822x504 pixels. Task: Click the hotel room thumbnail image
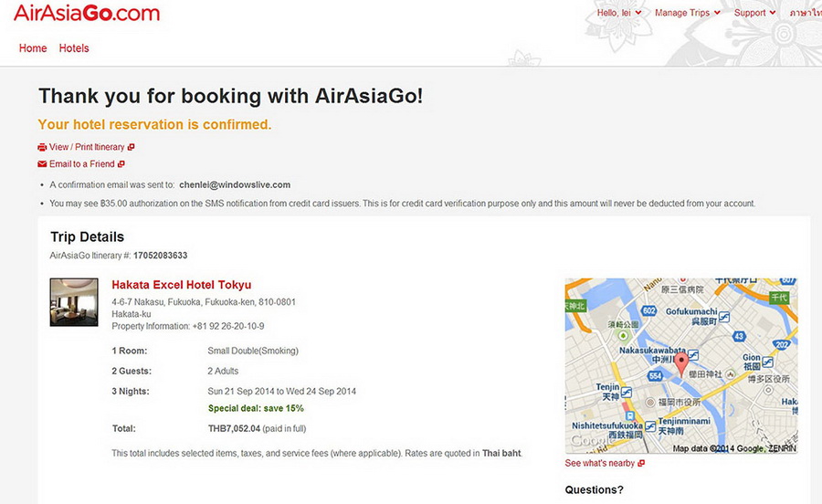(x=74, y=302)
